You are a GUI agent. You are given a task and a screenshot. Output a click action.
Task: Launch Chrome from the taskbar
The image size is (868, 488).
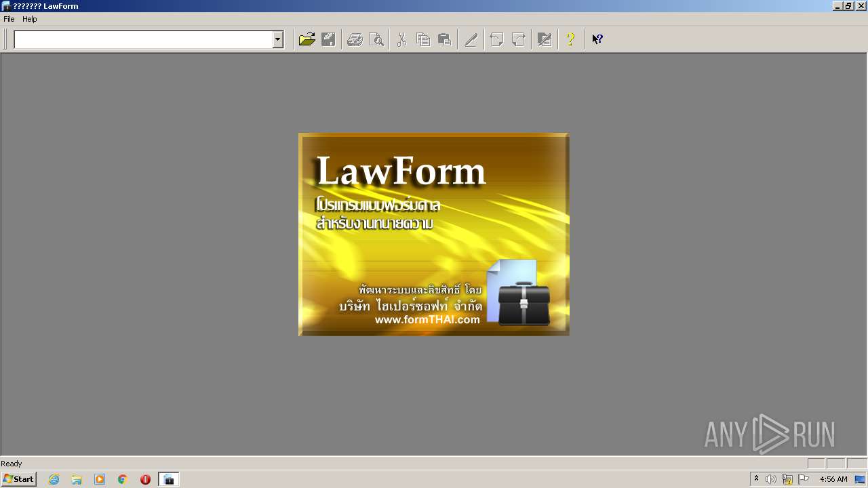(x=123, y=479)
